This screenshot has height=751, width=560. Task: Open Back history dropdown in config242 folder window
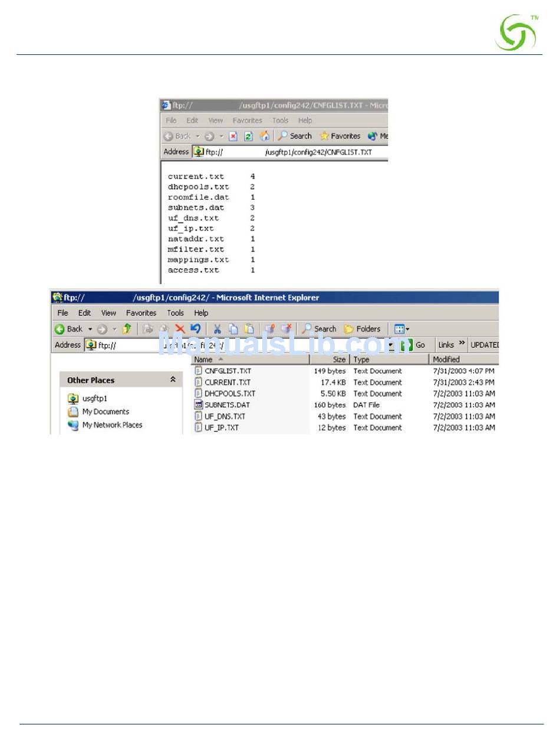coord(90,329)
